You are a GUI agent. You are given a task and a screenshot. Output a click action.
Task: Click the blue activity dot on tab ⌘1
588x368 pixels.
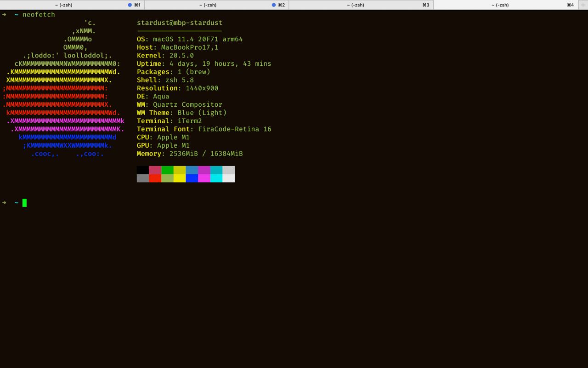pyautogui.click(x=130, y=5)
